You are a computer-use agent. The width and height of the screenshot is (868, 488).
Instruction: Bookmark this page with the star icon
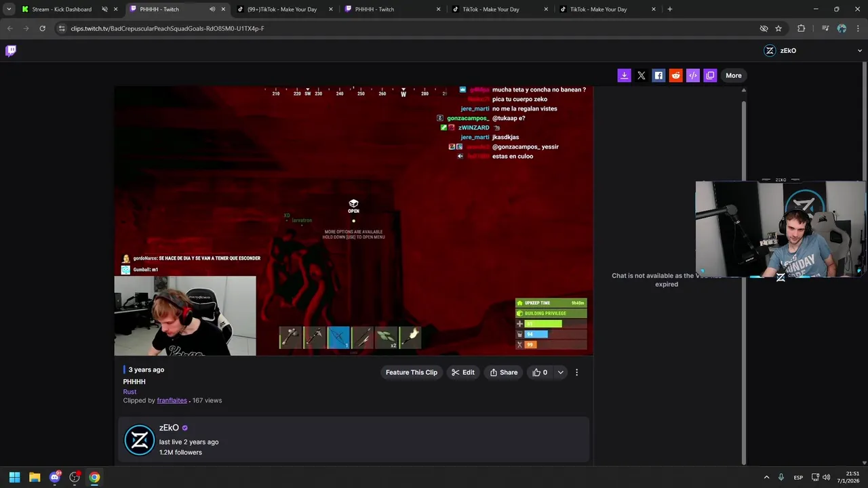pyautogui.click(x=778, y=28)
